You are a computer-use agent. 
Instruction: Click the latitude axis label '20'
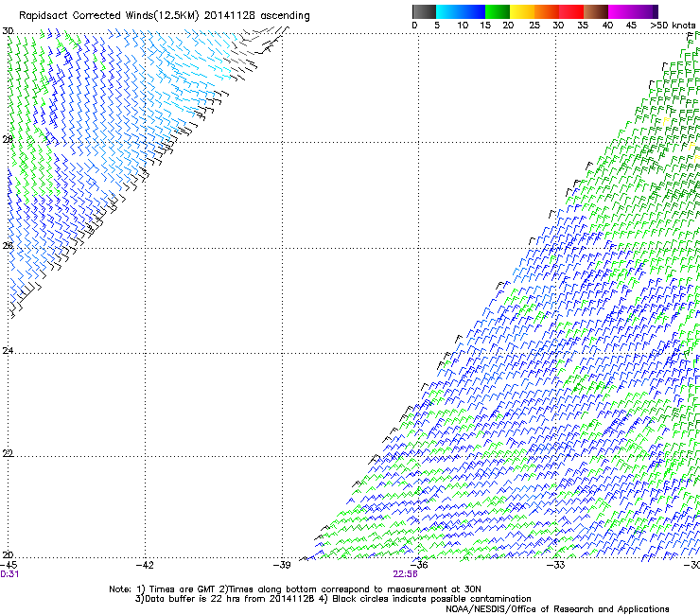point(8,555)
